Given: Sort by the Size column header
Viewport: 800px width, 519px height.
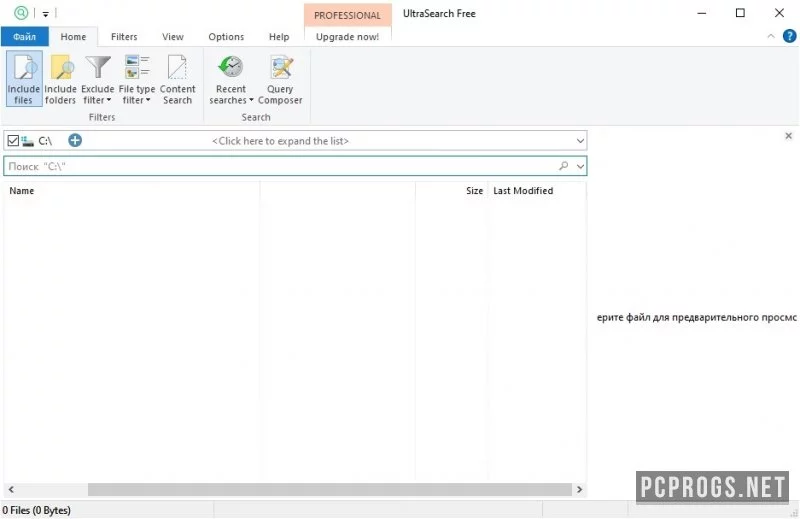Looking at the screenshot, I should [x=452, y=191].
